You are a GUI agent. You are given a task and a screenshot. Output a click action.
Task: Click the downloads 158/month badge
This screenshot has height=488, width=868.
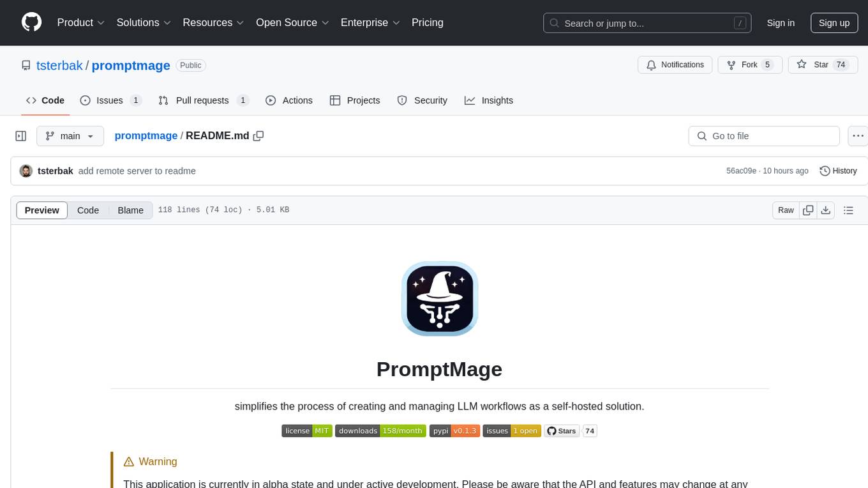[x=381, y=431]
